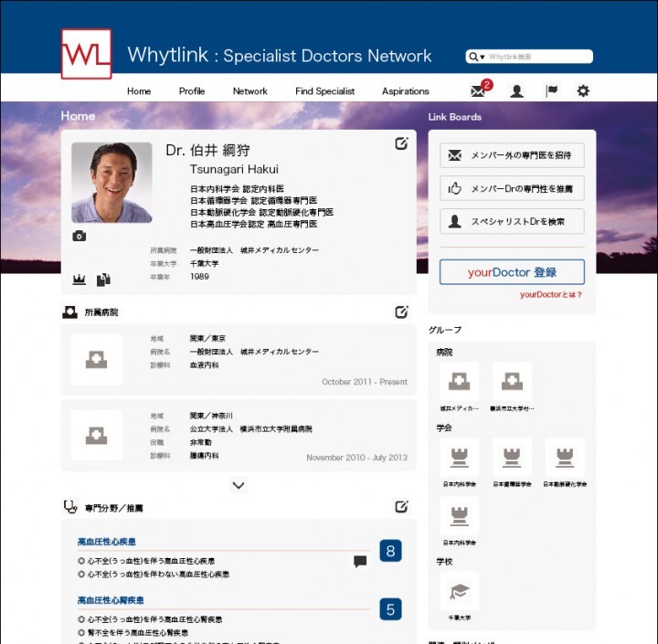Click the crown icon in profile card
Screen dimensions: 658x644
point(80,279)
